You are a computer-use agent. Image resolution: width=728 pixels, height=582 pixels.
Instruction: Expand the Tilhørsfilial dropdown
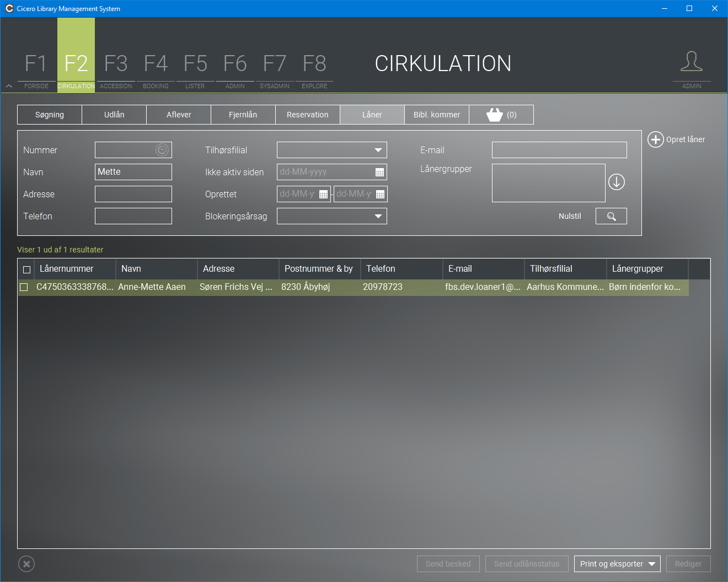pyautogui.click(x=378, y=150)
